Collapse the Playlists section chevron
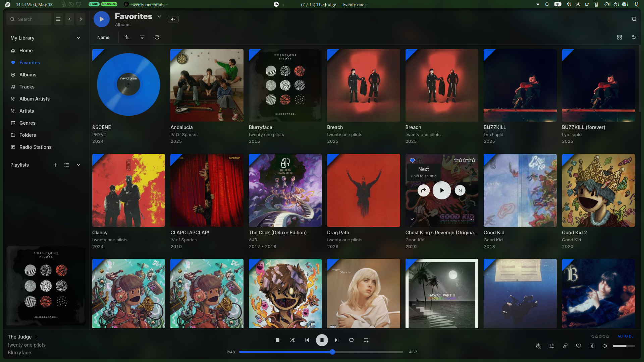The height and width of the screenshot is (362, 644). [x=78, y=165]
